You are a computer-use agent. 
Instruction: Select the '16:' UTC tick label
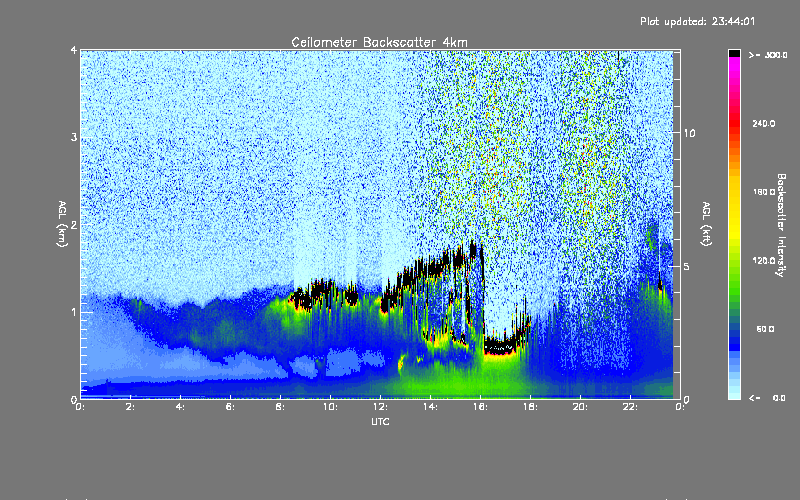pos(480,407)
